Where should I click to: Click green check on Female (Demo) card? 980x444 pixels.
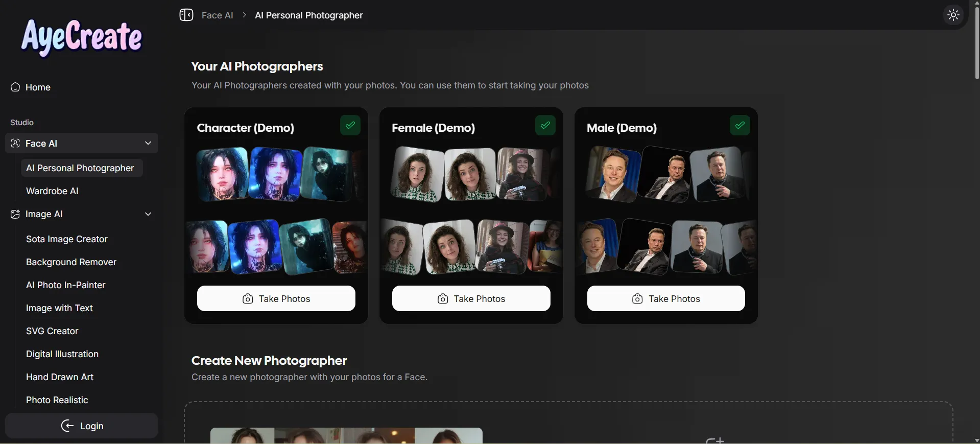point(545,125)
